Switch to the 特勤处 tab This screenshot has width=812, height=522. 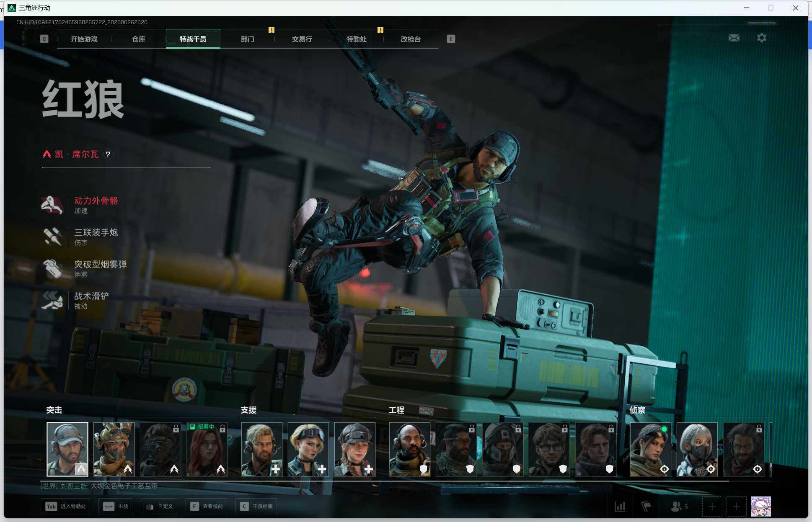(x=357, y=39)
